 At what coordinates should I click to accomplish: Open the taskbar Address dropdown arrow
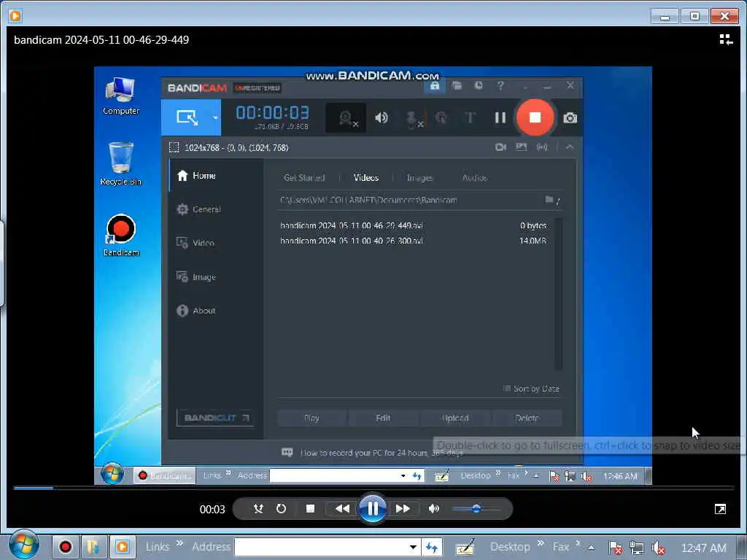(413, 547)
